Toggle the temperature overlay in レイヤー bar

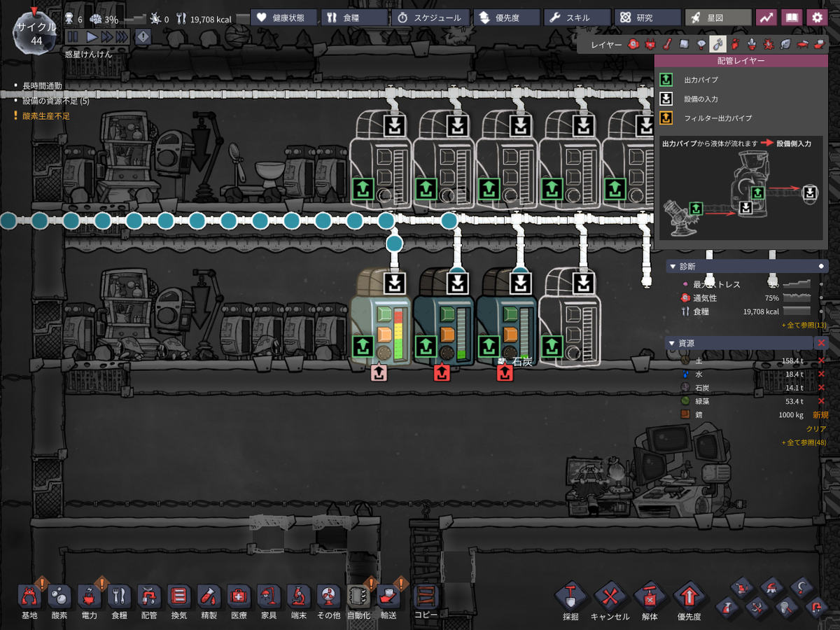[x=668, y=44]
